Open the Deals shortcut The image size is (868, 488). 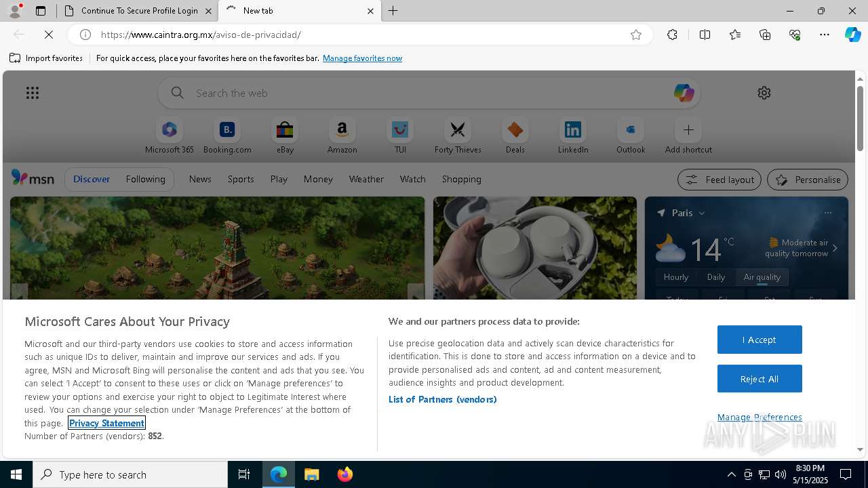[x=515, y=136]
